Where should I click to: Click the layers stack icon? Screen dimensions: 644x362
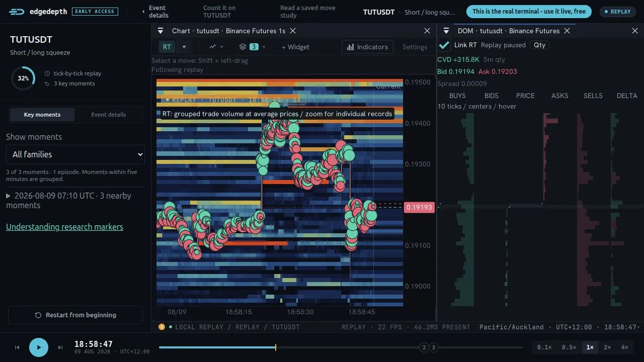point(243,47)
